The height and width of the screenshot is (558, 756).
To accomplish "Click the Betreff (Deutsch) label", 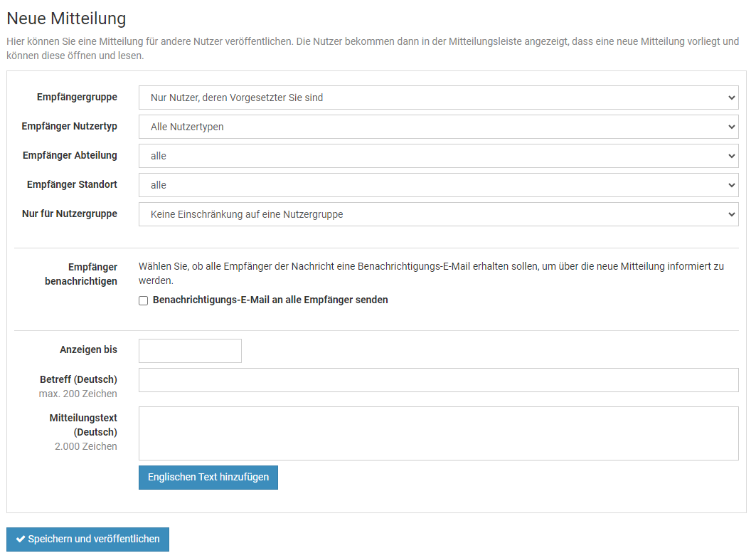I will tap(79, 379).
